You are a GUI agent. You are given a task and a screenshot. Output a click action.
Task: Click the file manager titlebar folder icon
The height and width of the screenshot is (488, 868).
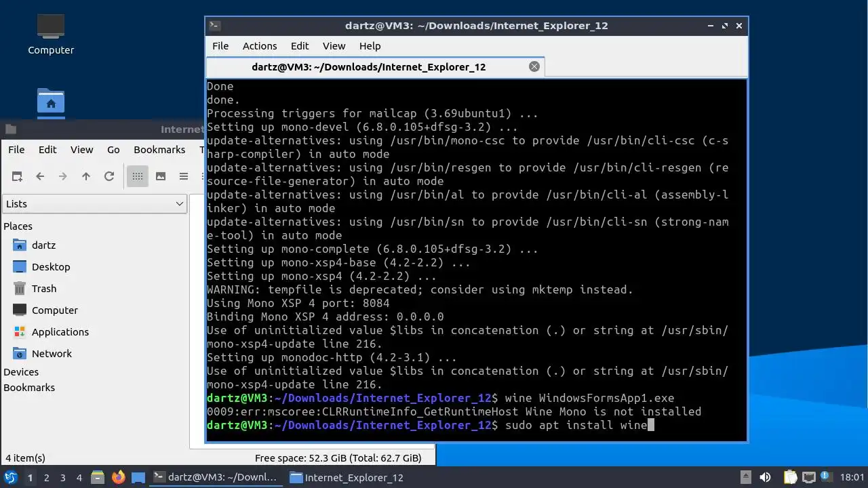[10, 129]
